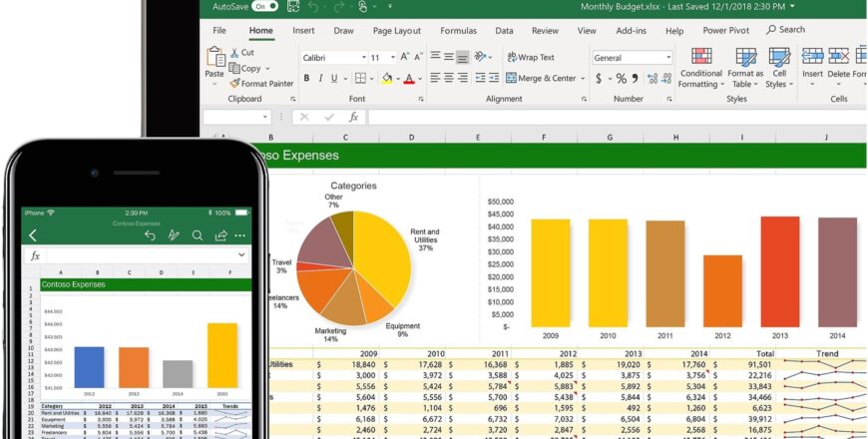
Task: Switch to the Draw tab
Action: (343, 31)
